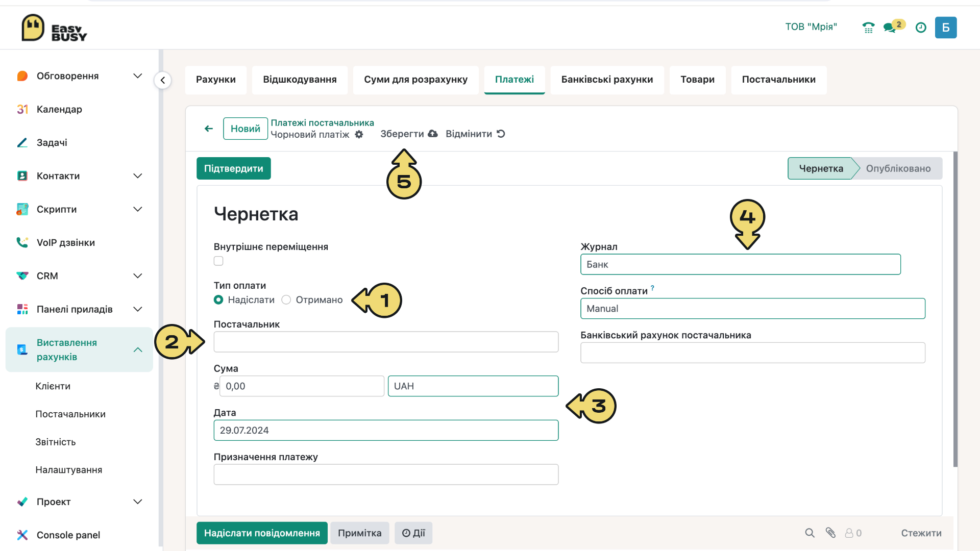Click the Призначення платежу input field
Viewport: 980px width, 551px height.
pyautogui.click(x=386, y=474)
